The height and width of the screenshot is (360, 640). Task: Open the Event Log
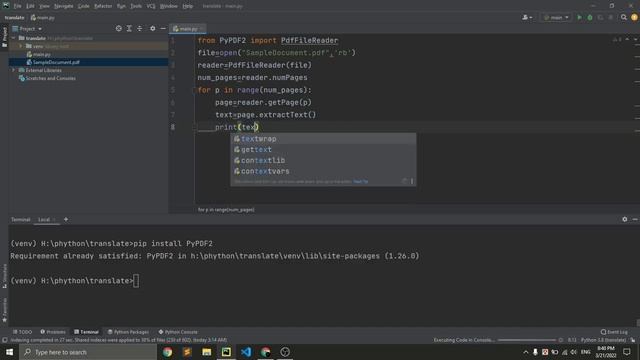615,332
